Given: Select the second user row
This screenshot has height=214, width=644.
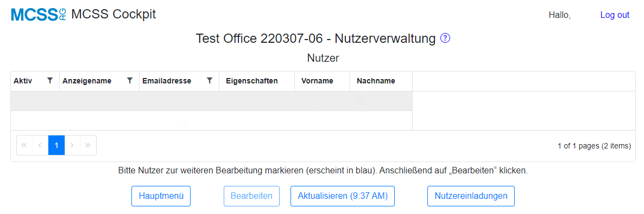Looking at the screenshot, I should point(212,120).
